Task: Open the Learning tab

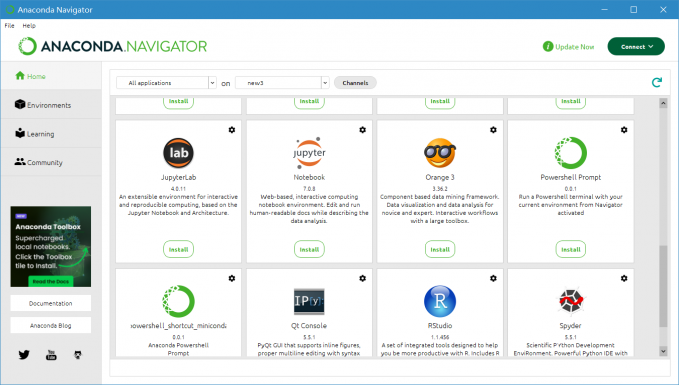Action: point(51,134)
